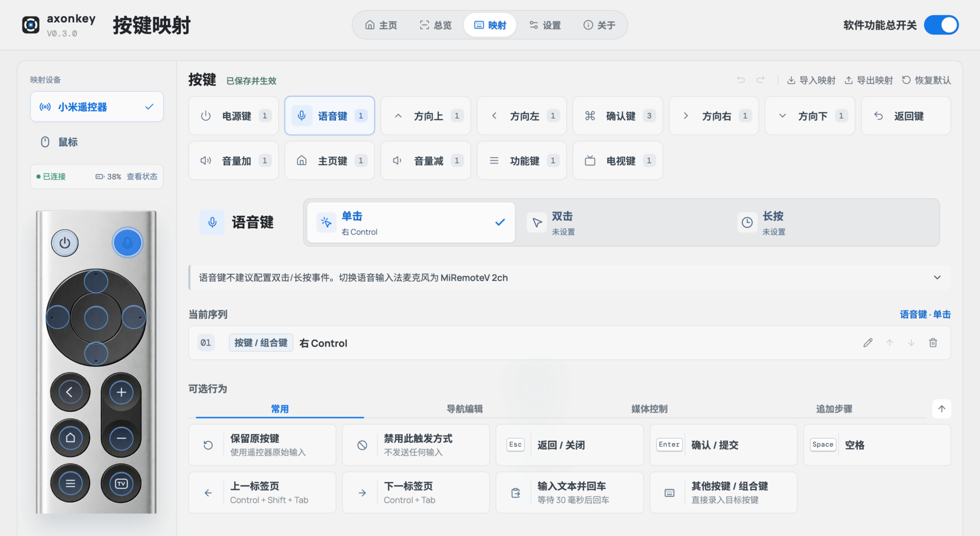
Task: Switch to 导航编辑 actions tab
Action: click(x=464, y=409)
